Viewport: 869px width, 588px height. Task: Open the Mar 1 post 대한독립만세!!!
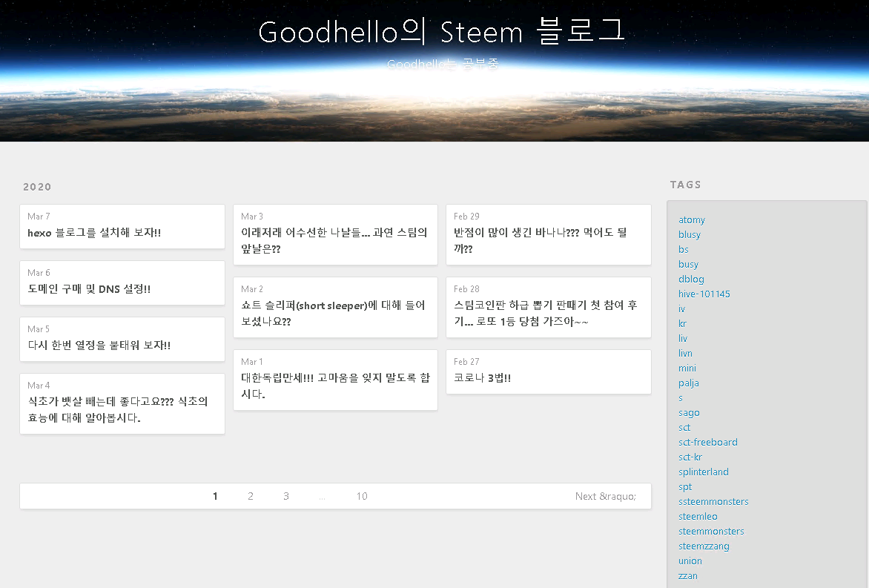335,386
